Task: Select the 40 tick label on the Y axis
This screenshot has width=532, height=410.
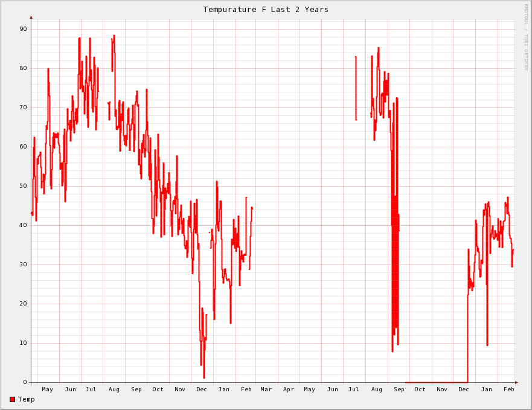Action: tap(23, 225)
